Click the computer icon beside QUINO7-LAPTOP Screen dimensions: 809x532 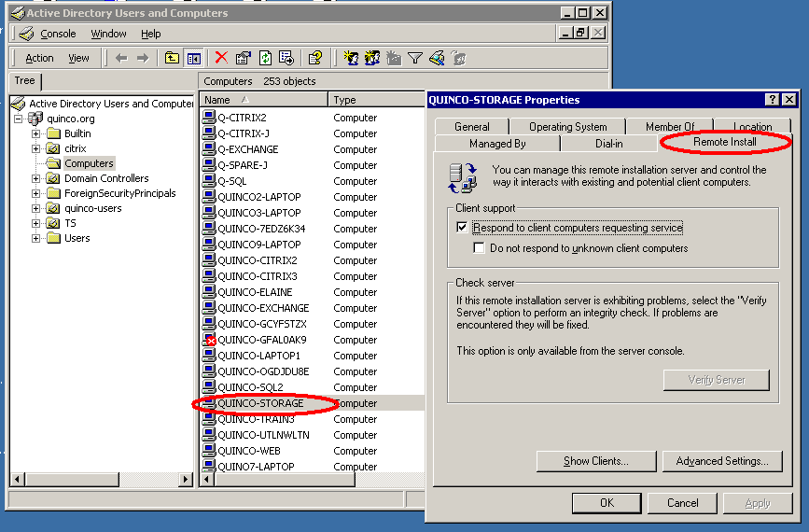pyautogui.click(x=209, y=466)
